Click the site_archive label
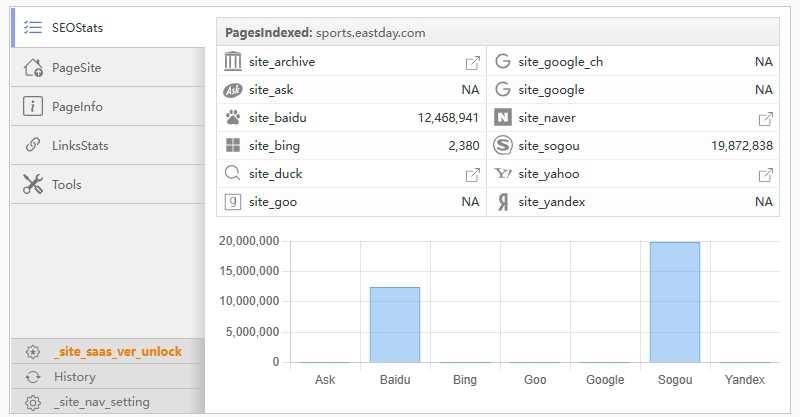Image resolution: width=800 pixels, height=417 pixels. coord(282,62)
